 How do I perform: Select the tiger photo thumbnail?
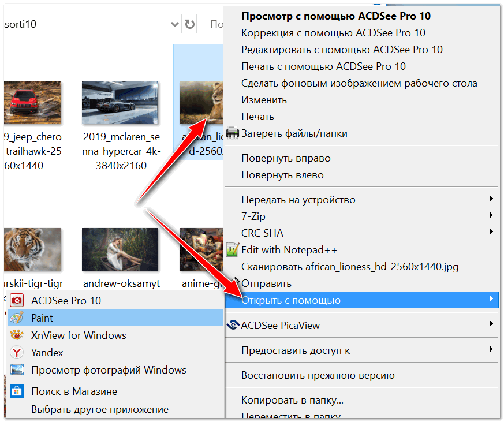tap(32, 249)
